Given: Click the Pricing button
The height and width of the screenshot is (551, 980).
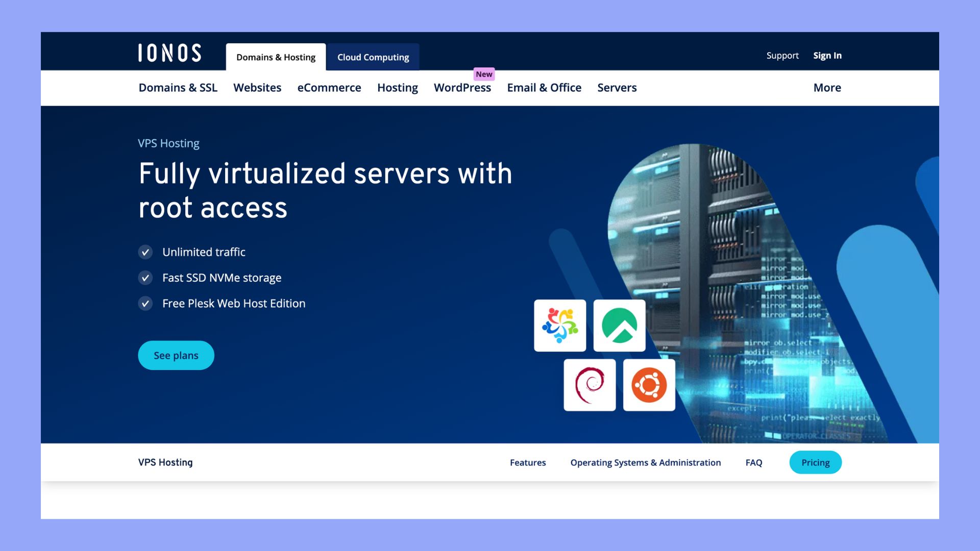Looking at the screenshot, I should pyautogui.click(x=815, y=462).
